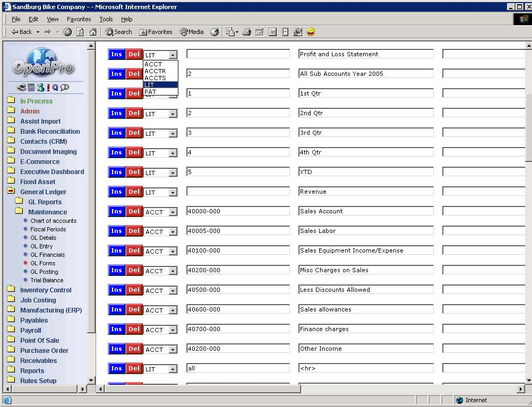Choose PAT from the open type list
This screenshot has width=532, height=407.
click(150, 92)
